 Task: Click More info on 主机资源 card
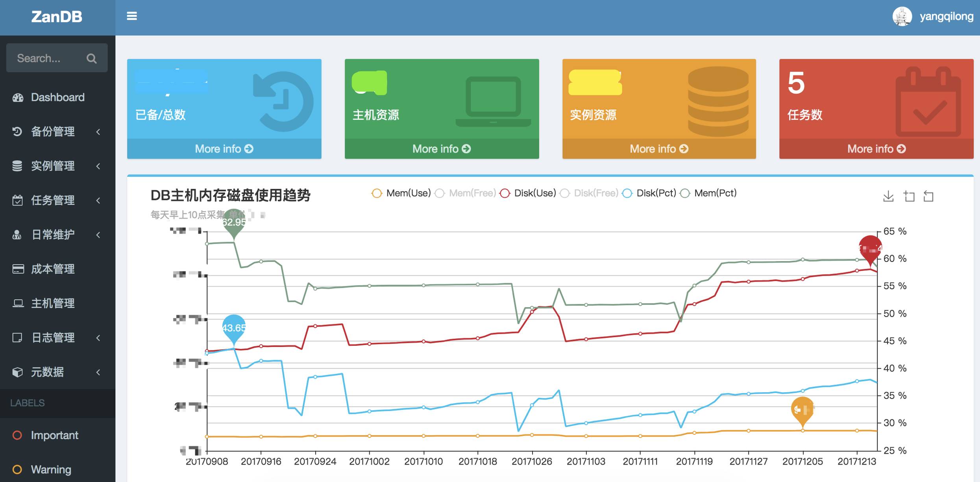(x=441, y=149)
